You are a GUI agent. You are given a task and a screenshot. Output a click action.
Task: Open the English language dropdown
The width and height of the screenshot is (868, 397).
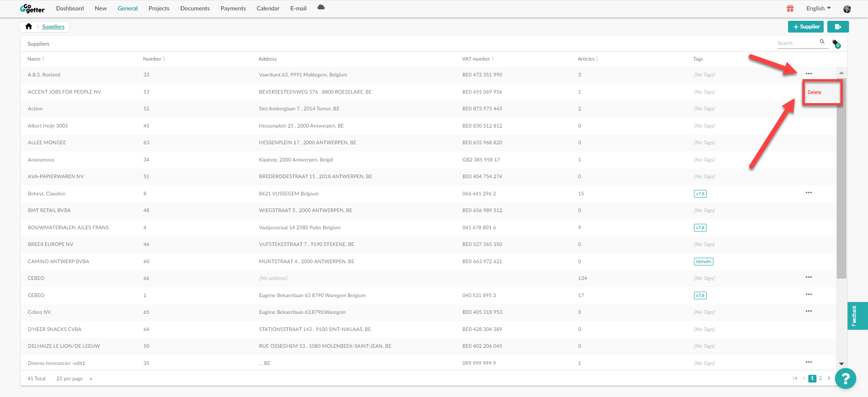pos(818,9)
